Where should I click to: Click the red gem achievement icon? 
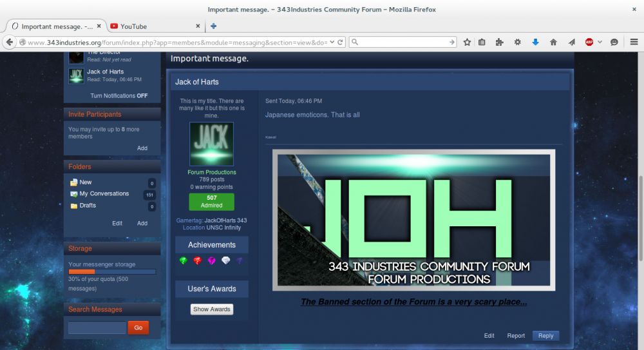click(x=198, y=260)
